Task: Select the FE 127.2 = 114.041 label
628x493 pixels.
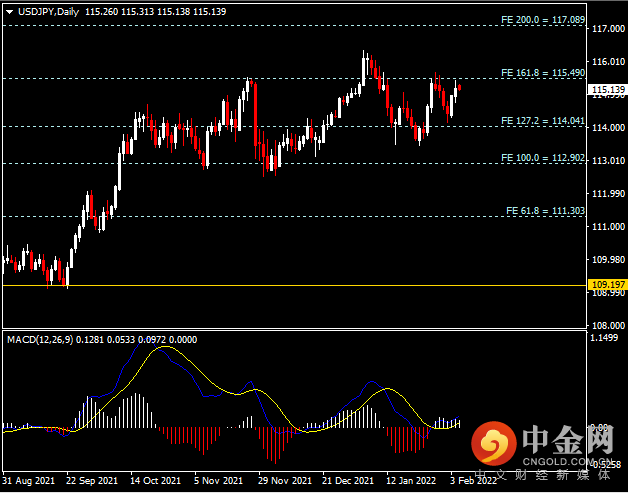Action: point(543,121)
